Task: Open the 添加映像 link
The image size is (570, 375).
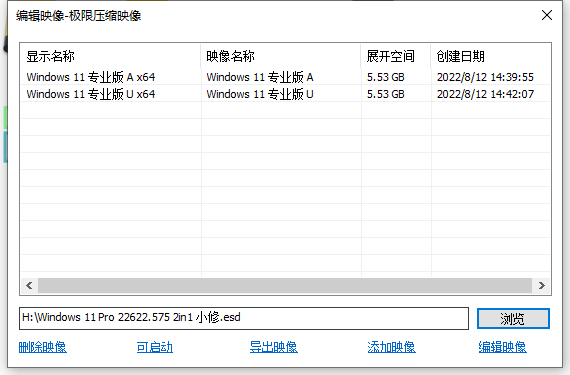Action: tap(391, 347)
